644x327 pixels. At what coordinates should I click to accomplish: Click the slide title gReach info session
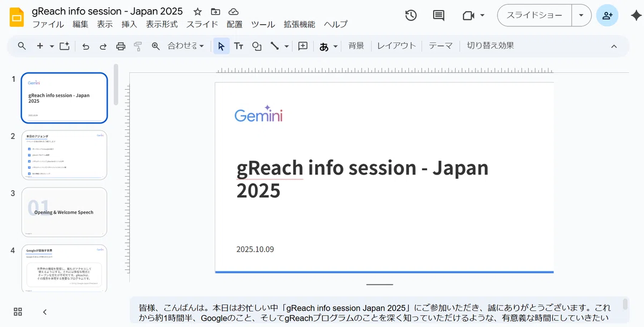click(x=363, y=179)
